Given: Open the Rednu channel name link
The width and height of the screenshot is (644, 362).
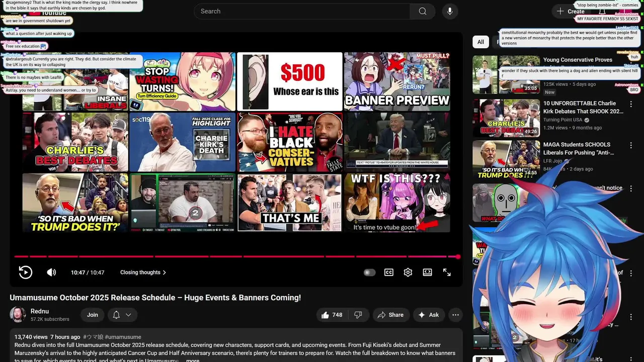Looking at the screenshot, I should click(40, 312).
